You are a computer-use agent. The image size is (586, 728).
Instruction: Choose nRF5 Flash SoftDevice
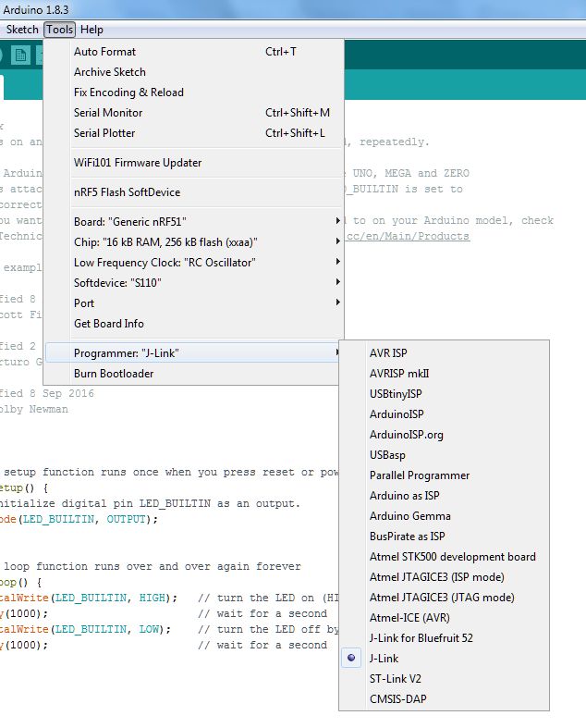pyautogui.click(x=194, y=192)
